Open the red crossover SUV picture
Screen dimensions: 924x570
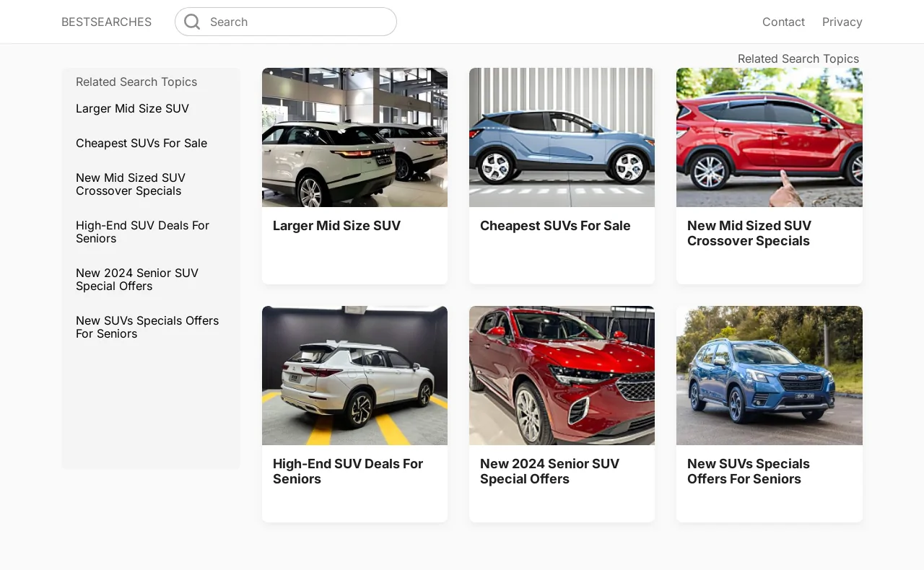769,137
